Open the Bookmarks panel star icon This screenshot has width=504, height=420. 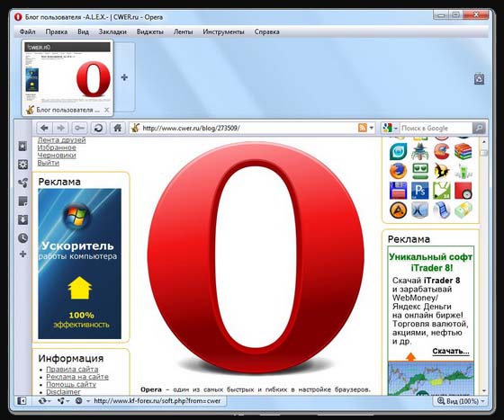[22, 147]
